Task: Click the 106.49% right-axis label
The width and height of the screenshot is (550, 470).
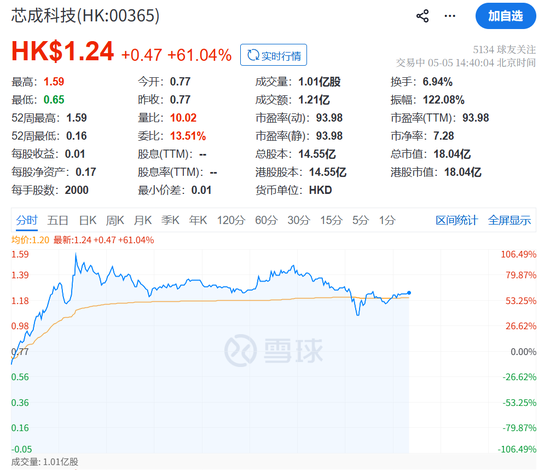Action: tap(518, 254)
